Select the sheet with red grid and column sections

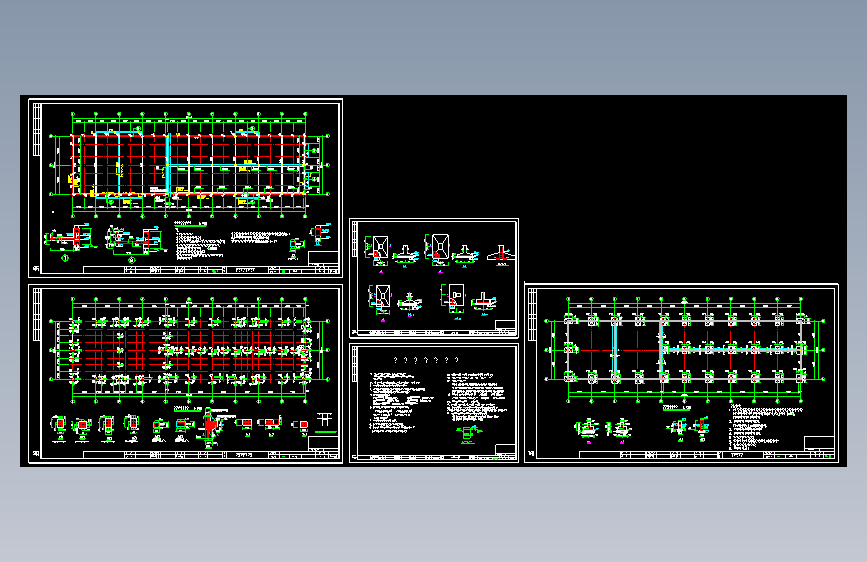coord(185,374)
